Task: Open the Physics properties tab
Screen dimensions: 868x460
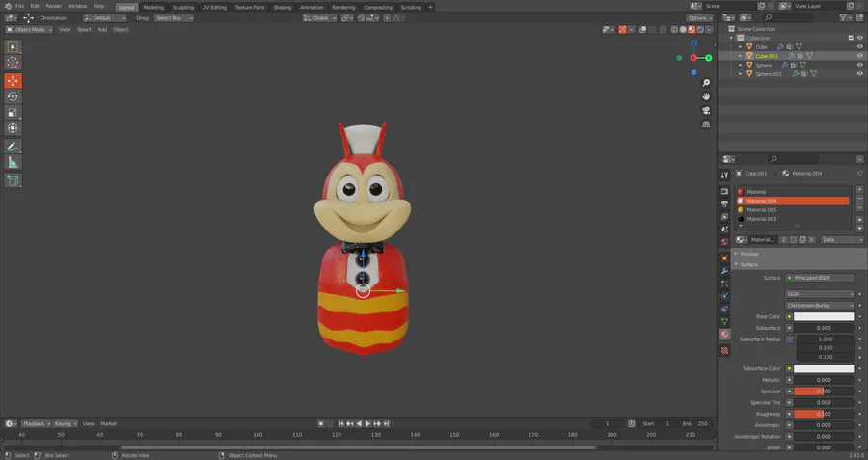Action: coord(724,296)
